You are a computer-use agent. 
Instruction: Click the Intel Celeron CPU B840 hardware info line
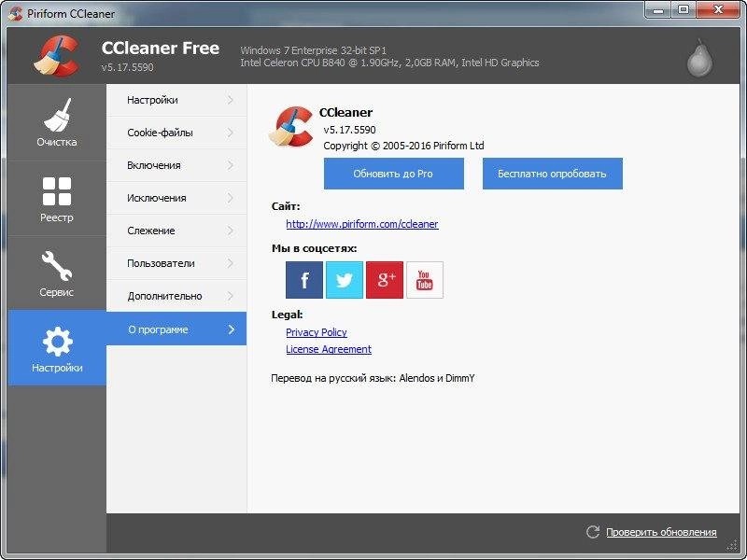coord(389,63)
